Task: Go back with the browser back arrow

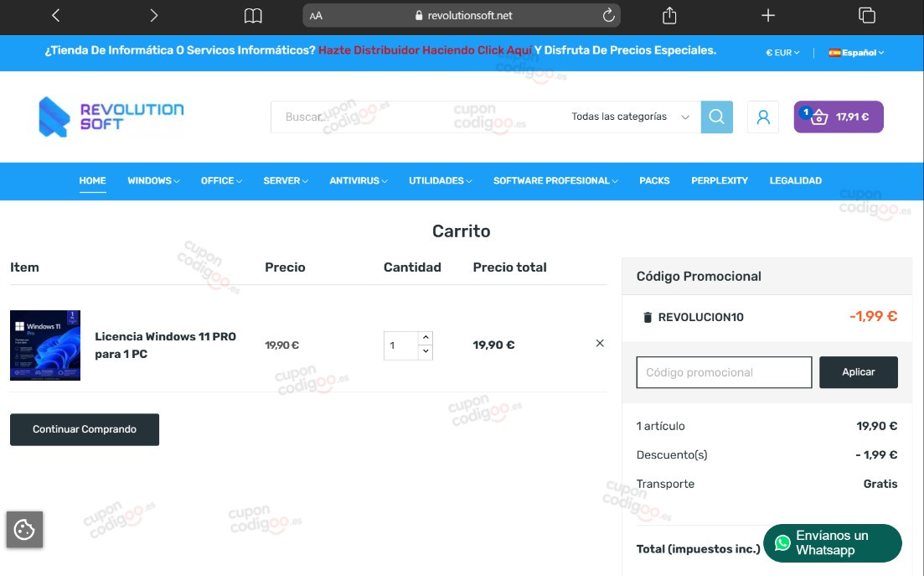Action: 56,15
